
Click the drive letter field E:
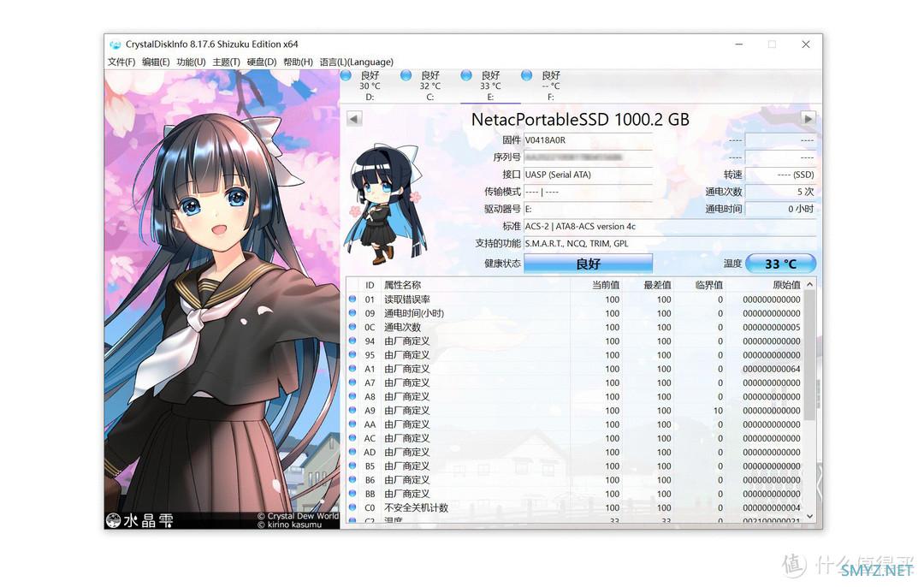pos(588,209)
